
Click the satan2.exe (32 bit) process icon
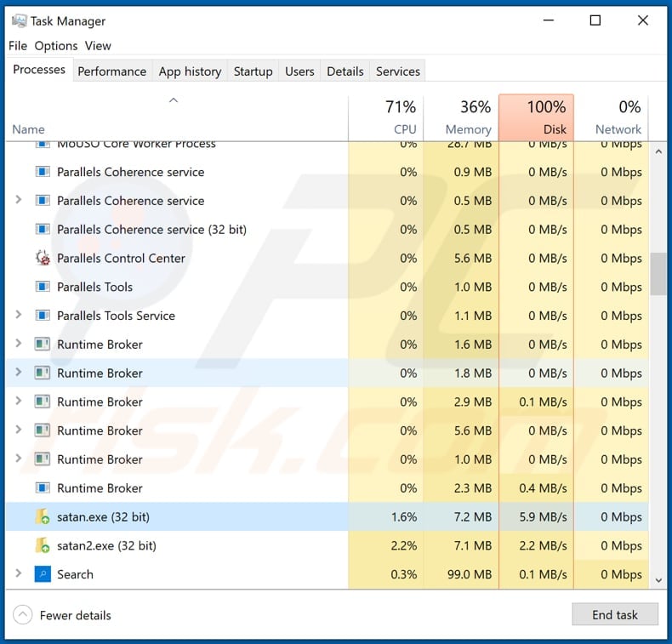coord(42,545)
